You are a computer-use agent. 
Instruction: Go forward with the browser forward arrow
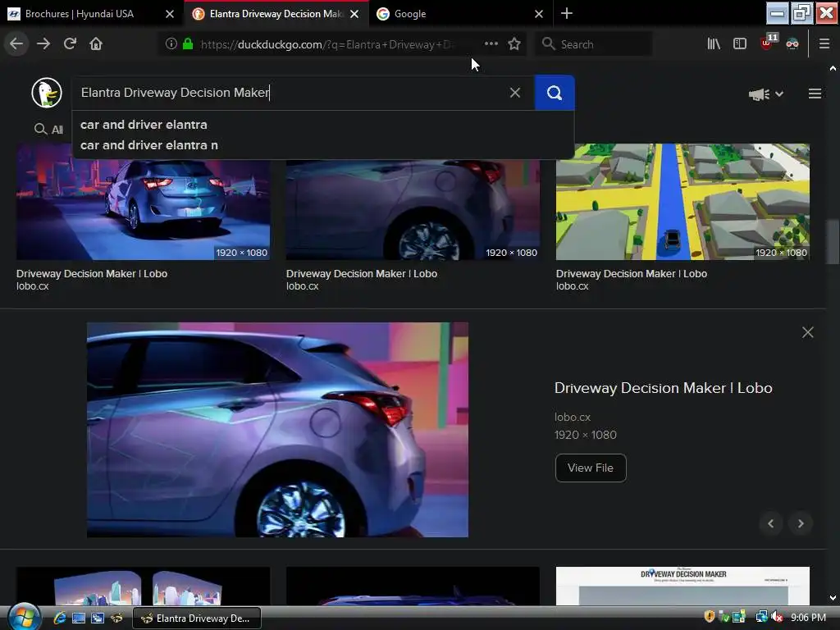43,44
